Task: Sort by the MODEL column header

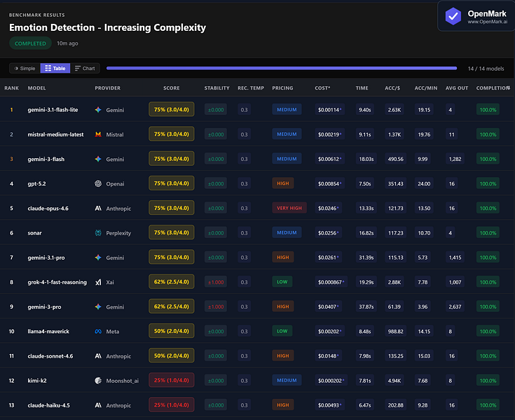Action: pos(36,88)
